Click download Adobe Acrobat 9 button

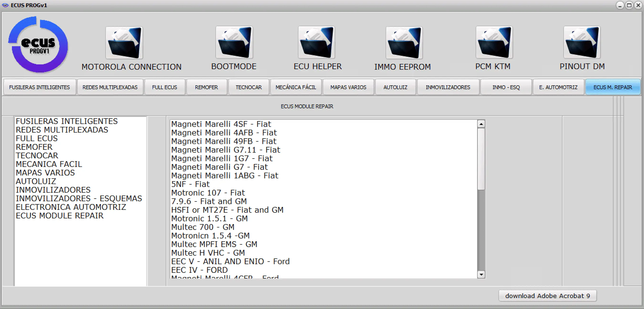click(x=547, y=296)
